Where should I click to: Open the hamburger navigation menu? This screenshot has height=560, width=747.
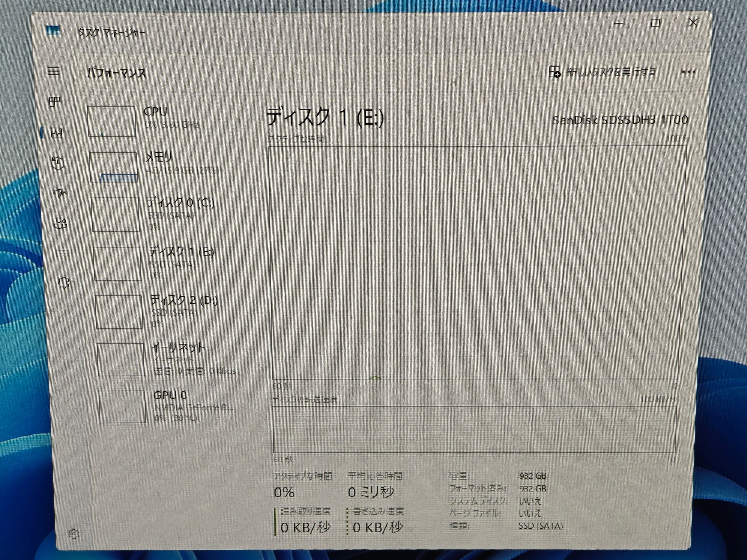[53, 71]
